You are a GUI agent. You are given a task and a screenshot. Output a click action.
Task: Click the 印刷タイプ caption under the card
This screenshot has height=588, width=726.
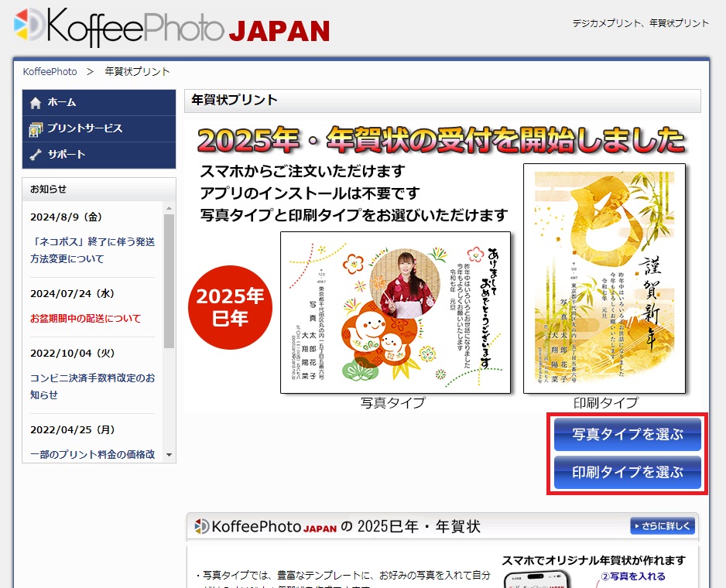[605, 403]
